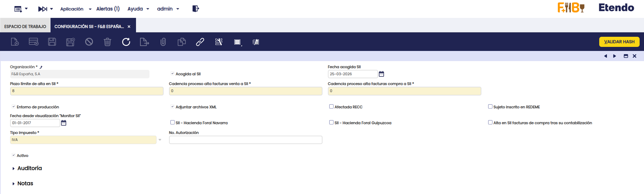Check SII - Hacienda Foral Navarra
Image resolution: width=644 pixels, height=194 pixels.
tap(172, 122)
